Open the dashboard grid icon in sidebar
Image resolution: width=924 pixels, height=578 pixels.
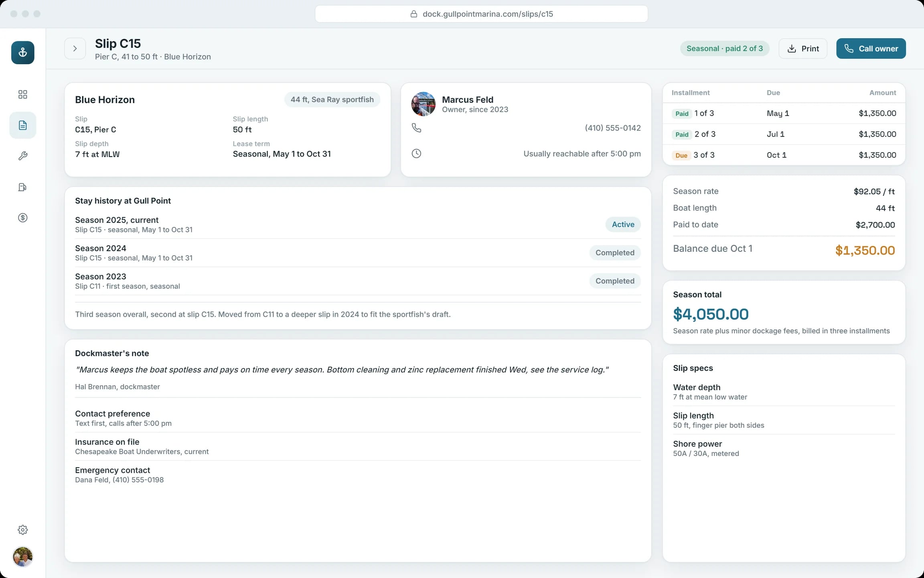22,94
